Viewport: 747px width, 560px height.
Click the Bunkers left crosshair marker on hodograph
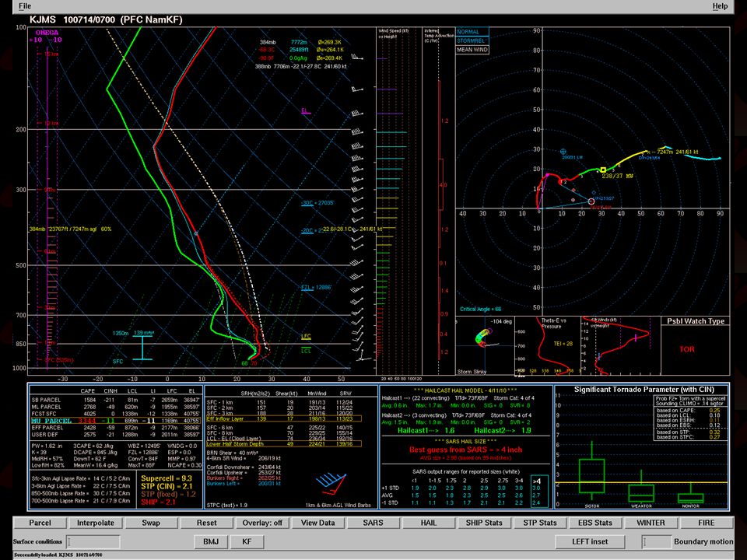pyautogui.click(x=563, y=152)
